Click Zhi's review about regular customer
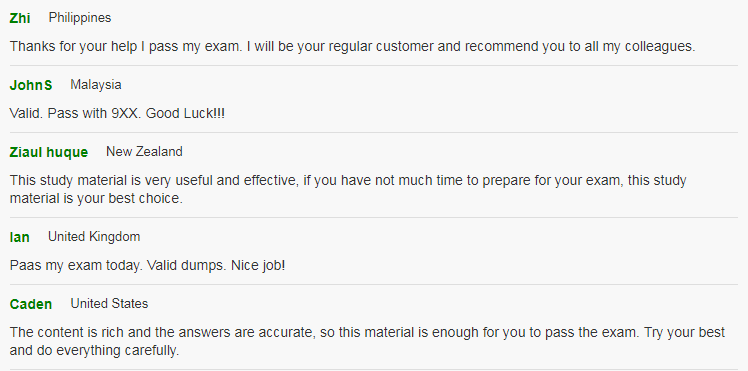Screen dimensions: 748x371 [x=353, y=46]
